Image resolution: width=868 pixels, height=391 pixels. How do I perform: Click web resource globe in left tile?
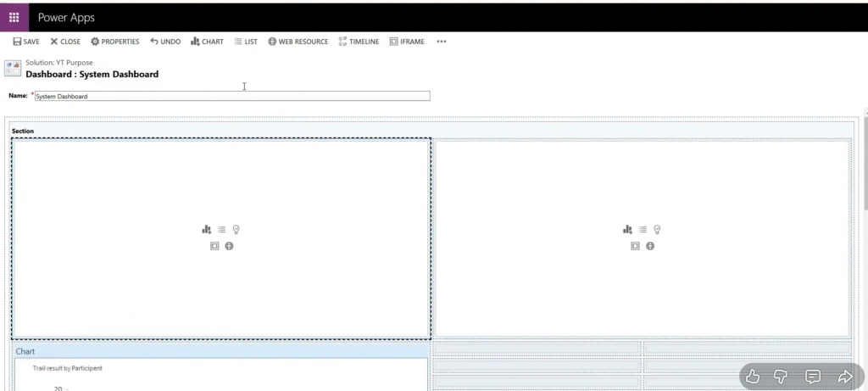point(229,246)
